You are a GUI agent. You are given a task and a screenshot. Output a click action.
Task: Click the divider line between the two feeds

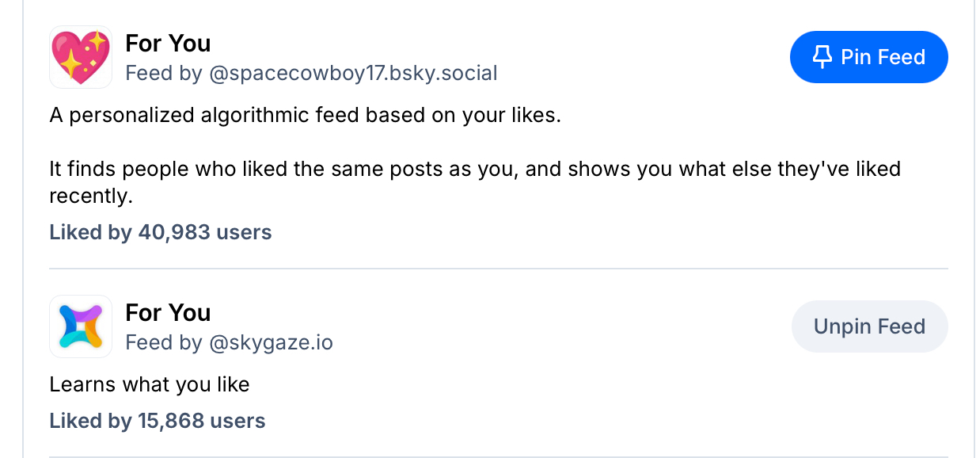499,269
